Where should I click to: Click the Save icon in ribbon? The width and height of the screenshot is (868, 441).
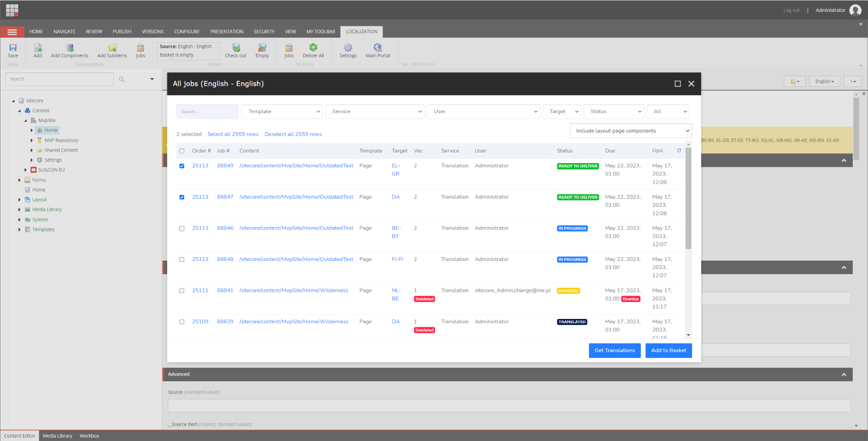tap(13, 48)
